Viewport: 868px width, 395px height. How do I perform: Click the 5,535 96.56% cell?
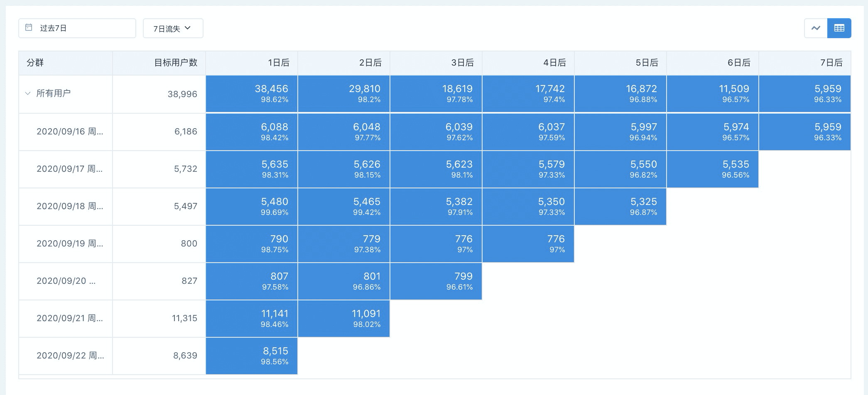713,169
